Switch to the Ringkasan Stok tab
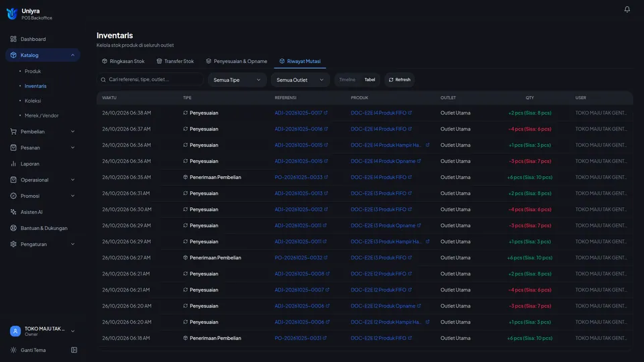Screen dimensions: 644x362 [123, 61]
